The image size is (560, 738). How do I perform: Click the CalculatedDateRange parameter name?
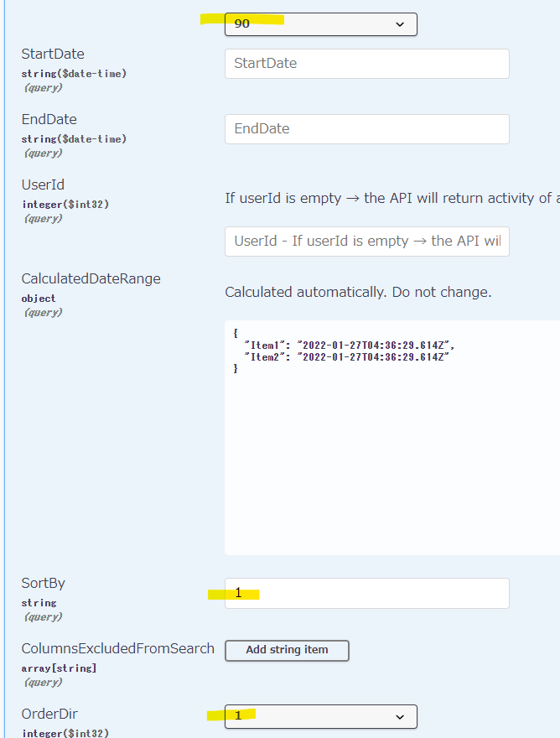[91, 279]
